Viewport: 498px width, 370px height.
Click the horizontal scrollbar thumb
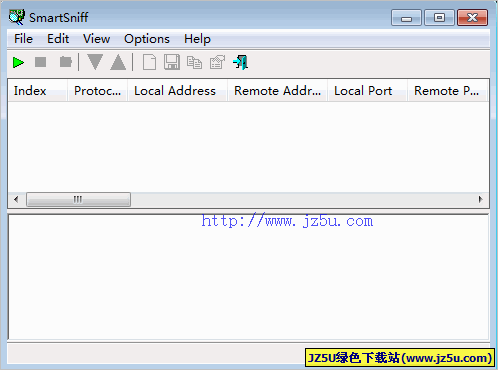[x=78, y=199]
